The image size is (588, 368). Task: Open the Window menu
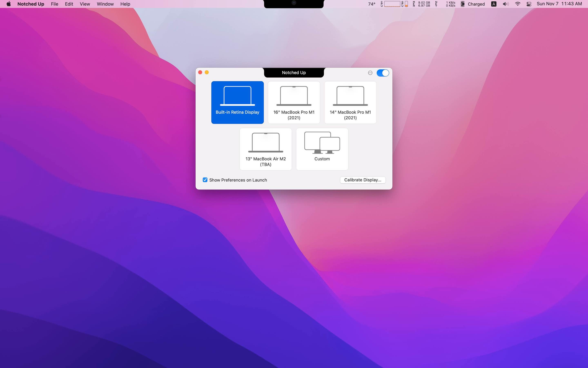point(105,4)
